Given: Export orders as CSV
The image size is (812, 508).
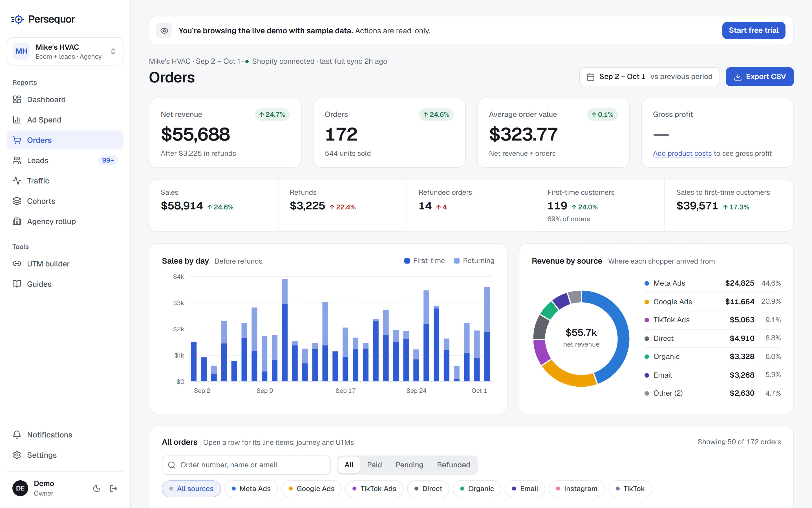Looking at the screenshot, I should [x=759, y=76].
